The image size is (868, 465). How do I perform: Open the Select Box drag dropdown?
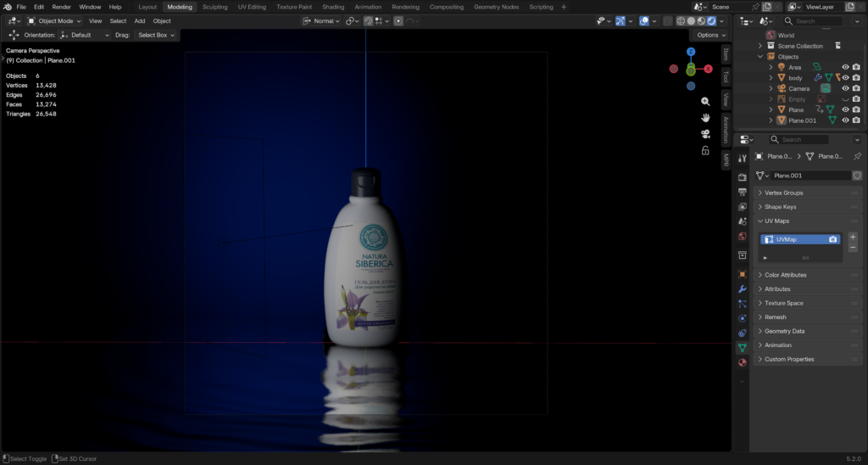point(156,35)
